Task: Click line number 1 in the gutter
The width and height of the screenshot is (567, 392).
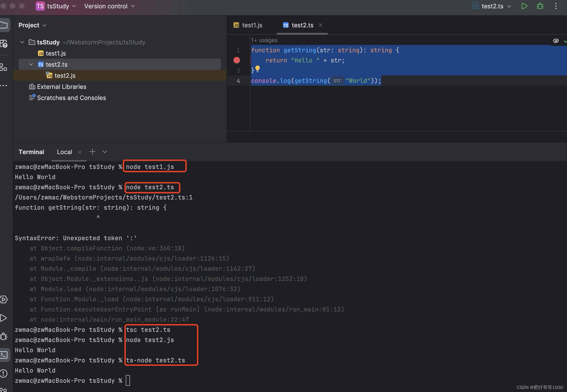Action: [238, 50]
